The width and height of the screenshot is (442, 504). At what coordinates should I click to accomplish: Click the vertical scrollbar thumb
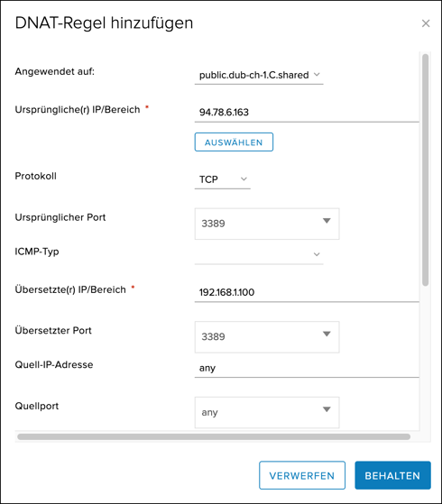425,170
